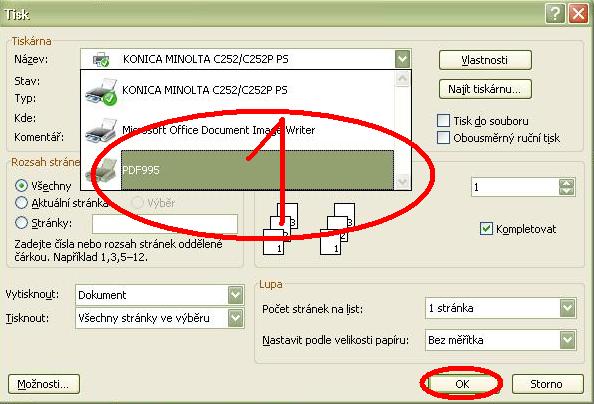Click the printer list scroll-down arrow
Viewport: 594px width, 404px height.
[x=402, y=181]
